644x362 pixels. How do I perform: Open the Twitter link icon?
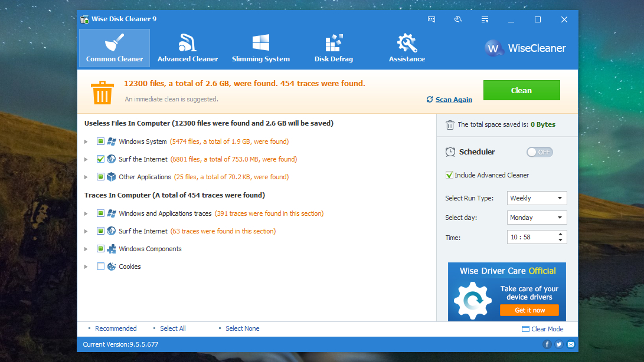pyautogui.click(x=558, y=344)
